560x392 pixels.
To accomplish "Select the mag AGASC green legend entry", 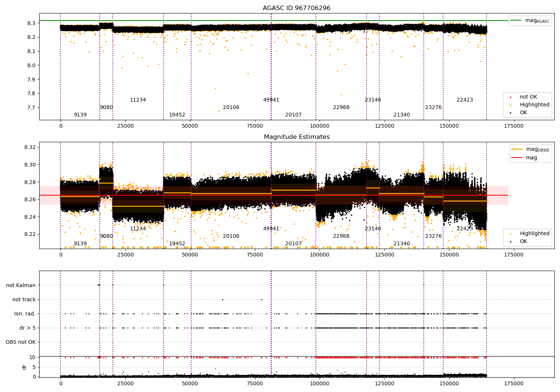I will [x=530, y=21].
